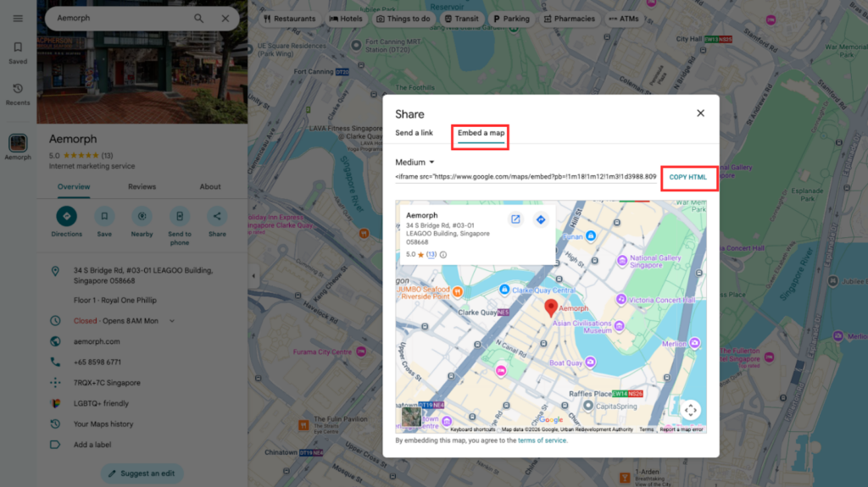Open Report a map error link
Viewport: 868px width, 487px height.
click(681, 429)
